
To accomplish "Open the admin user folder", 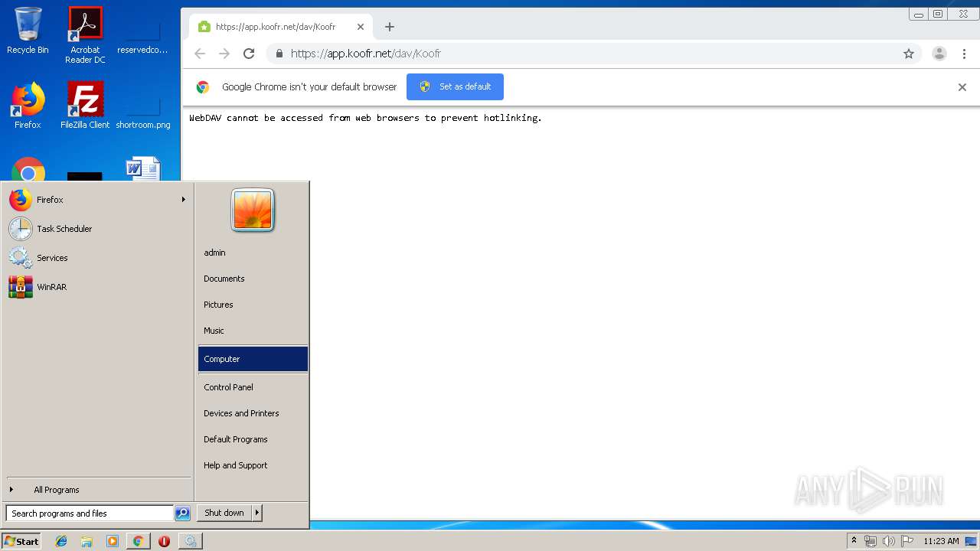I will coord(253,253).
